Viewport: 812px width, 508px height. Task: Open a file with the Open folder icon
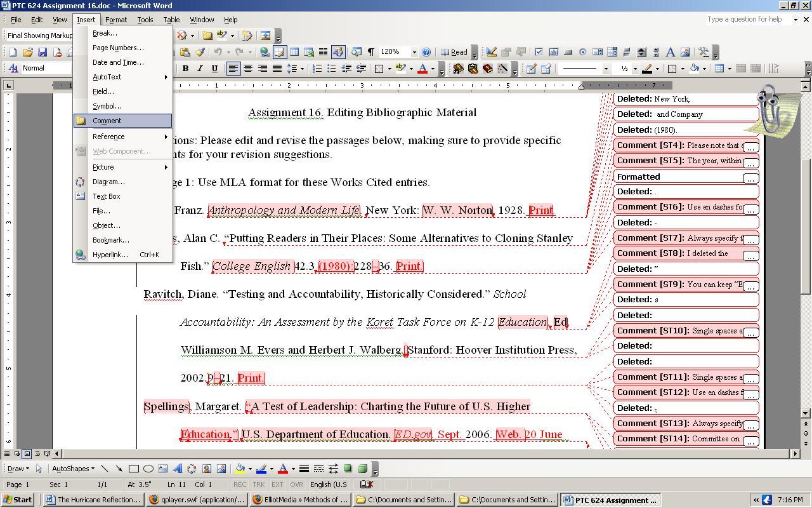pyautogui.click(x=27, y=52)
